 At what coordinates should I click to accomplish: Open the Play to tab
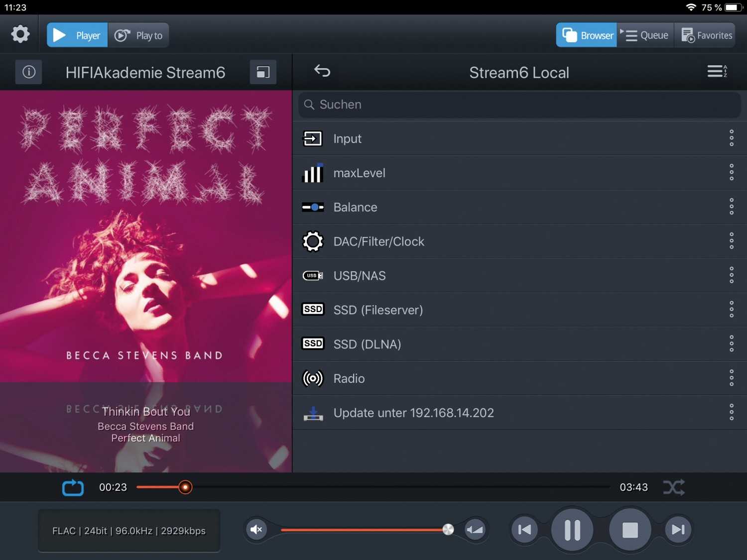(x=138, y=35)
